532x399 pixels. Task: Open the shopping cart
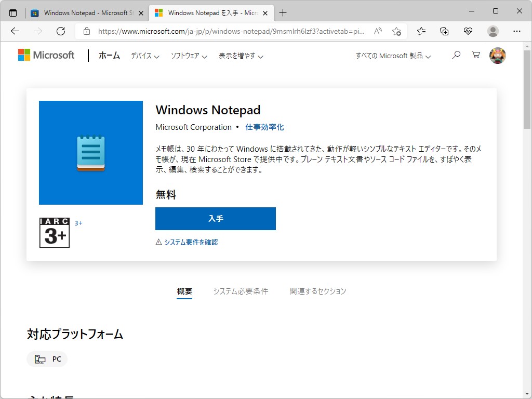pos(476,55)
